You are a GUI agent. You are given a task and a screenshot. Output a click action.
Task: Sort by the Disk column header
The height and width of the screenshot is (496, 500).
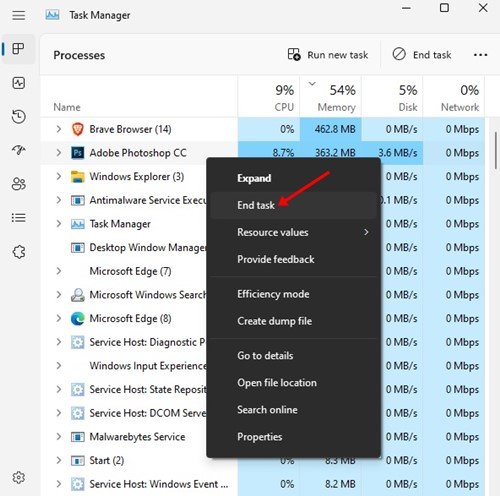(392, 97)
